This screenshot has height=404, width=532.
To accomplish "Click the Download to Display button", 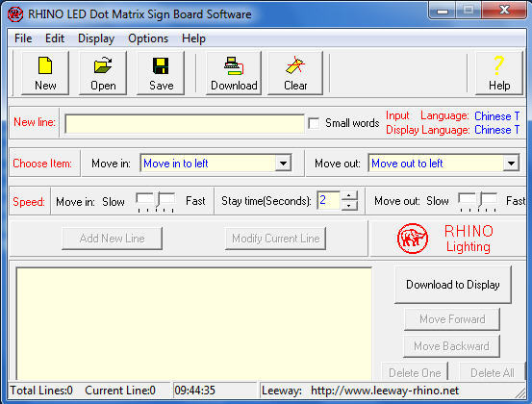I will 453,285.
